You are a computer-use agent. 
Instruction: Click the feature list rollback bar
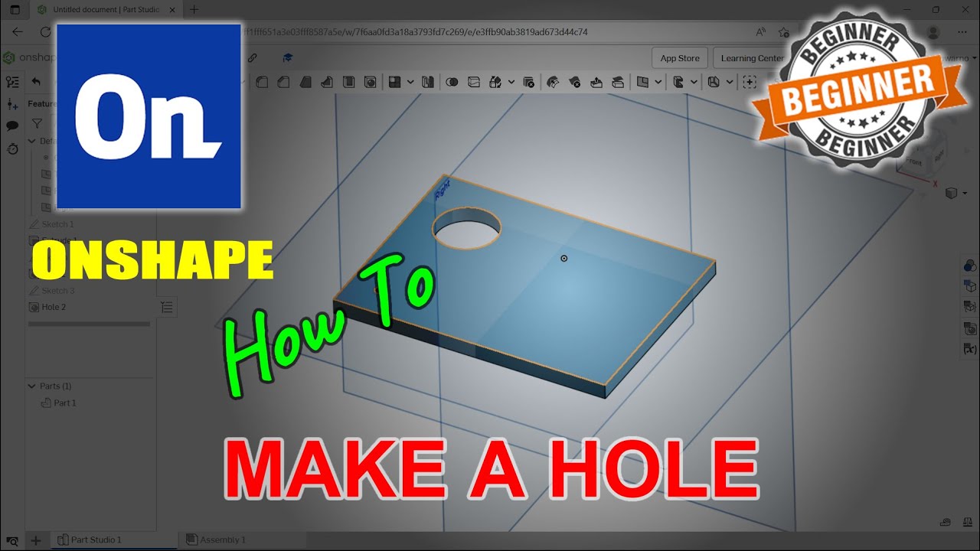89,324
